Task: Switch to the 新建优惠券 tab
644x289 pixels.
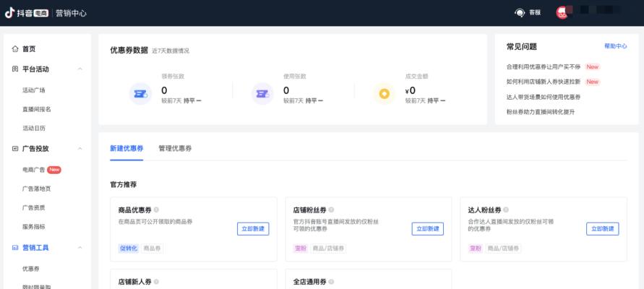Action: coord(126,149)
